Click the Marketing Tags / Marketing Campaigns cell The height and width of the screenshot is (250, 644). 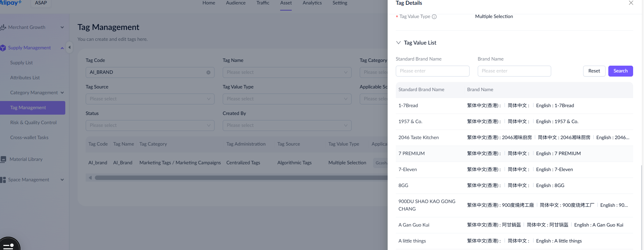pyautogui.click(x=180, y=163)
